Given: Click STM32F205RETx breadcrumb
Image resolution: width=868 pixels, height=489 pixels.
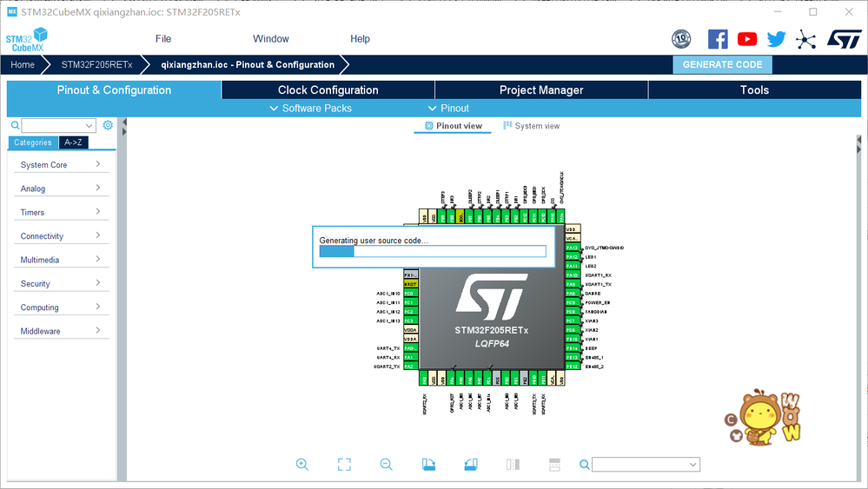Looking at the screenshot, I should click(96, 65).
